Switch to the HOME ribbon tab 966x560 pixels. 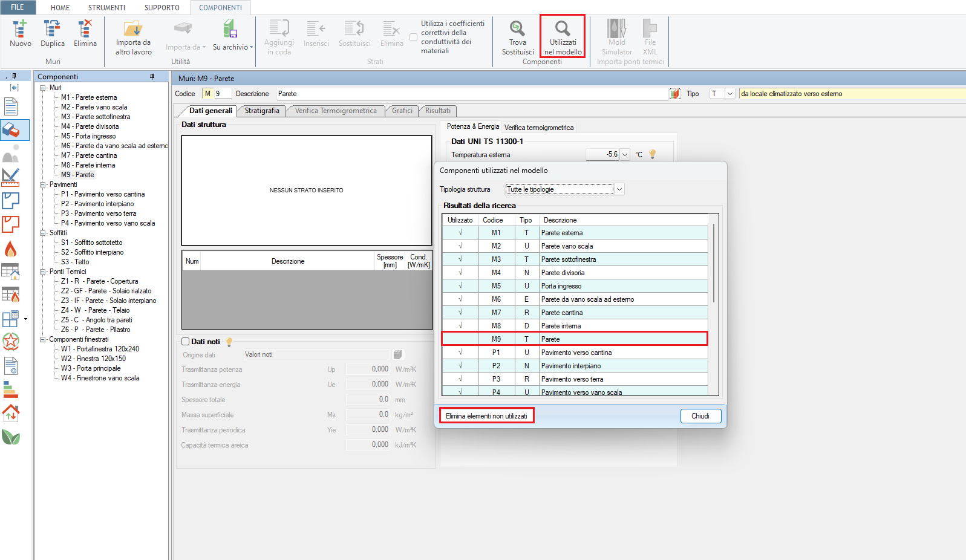60,8
